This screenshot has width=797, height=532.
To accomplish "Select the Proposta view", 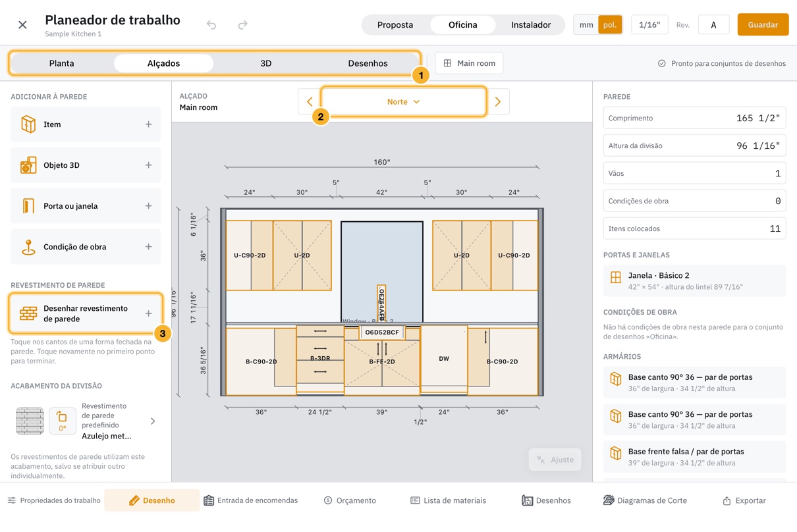I will 395,25.
